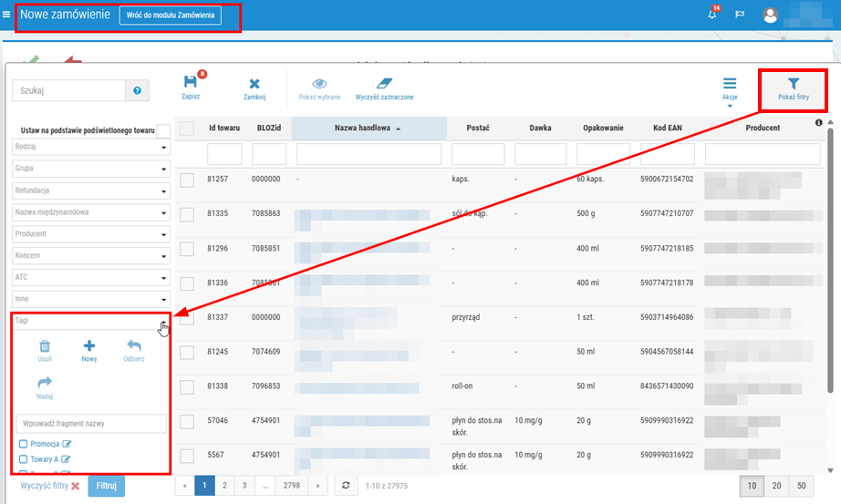Close the window with Zamknij icon

point(254,84)
